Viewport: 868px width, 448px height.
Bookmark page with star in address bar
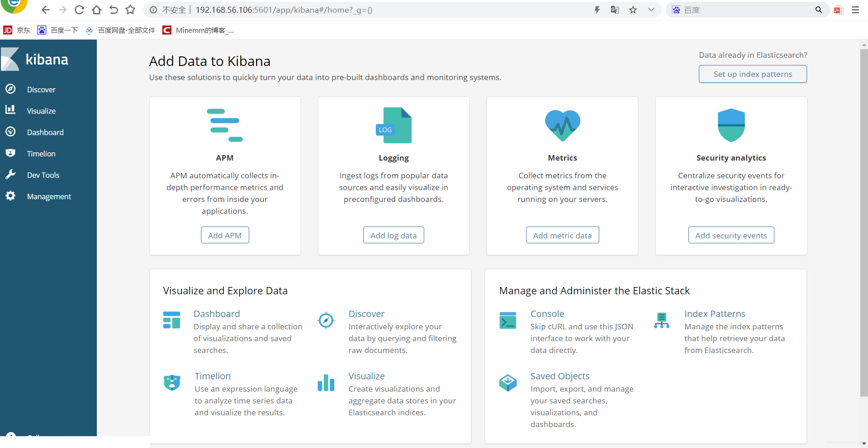(633, 10)
